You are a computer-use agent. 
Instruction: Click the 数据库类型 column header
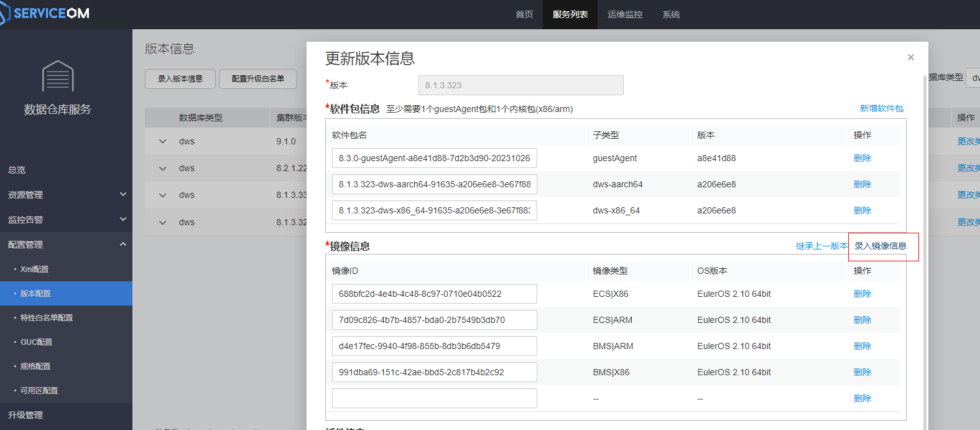click(201, 118)
